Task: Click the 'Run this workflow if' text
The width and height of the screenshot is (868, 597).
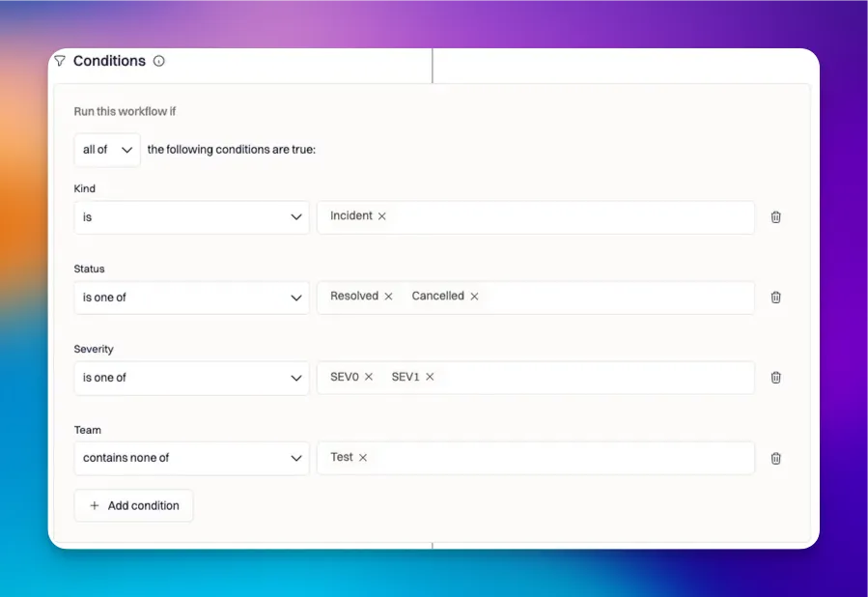Action: pos(125,111)
